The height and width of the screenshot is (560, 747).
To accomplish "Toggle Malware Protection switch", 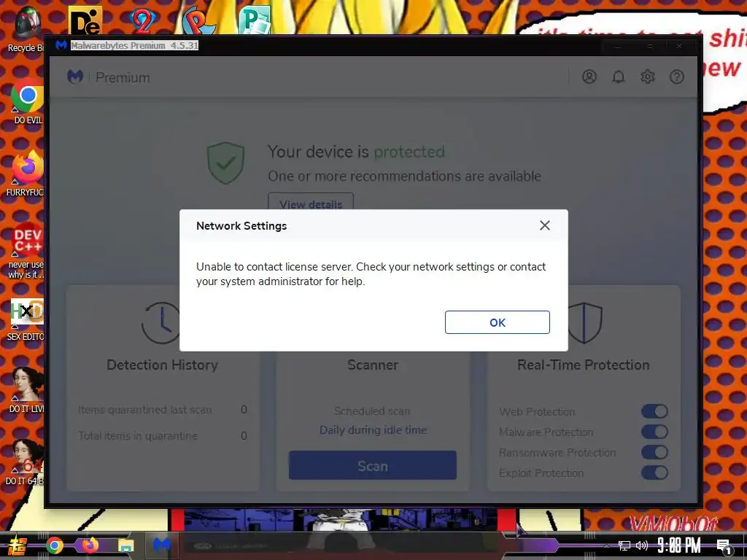I will pos(654,432).
